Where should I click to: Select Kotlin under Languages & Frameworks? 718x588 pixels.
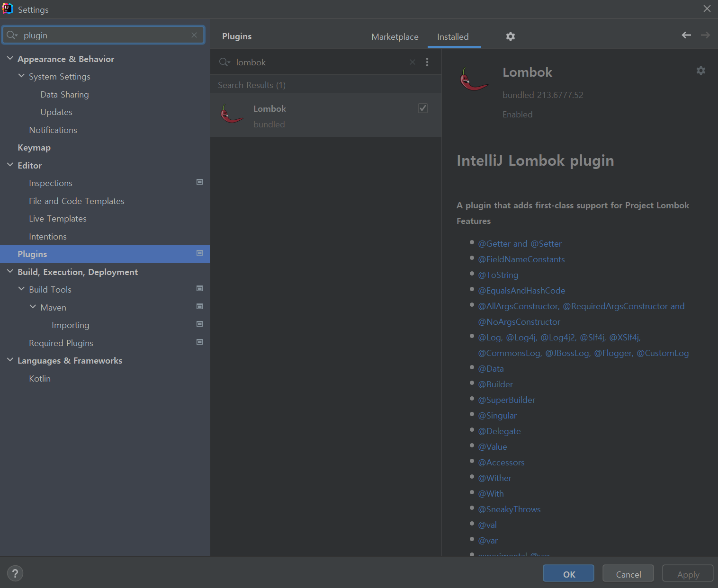[x=40, y=379]
